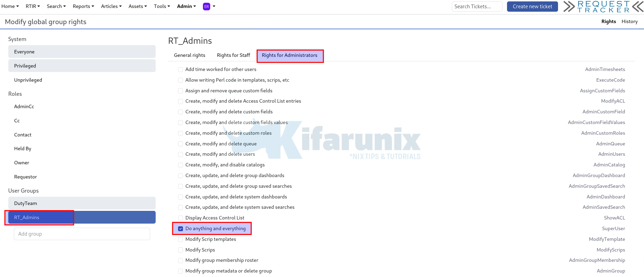The height and width of the screenshot is (277, 644).
Task: Switch to the General rights tab
Action: [189, 55]
